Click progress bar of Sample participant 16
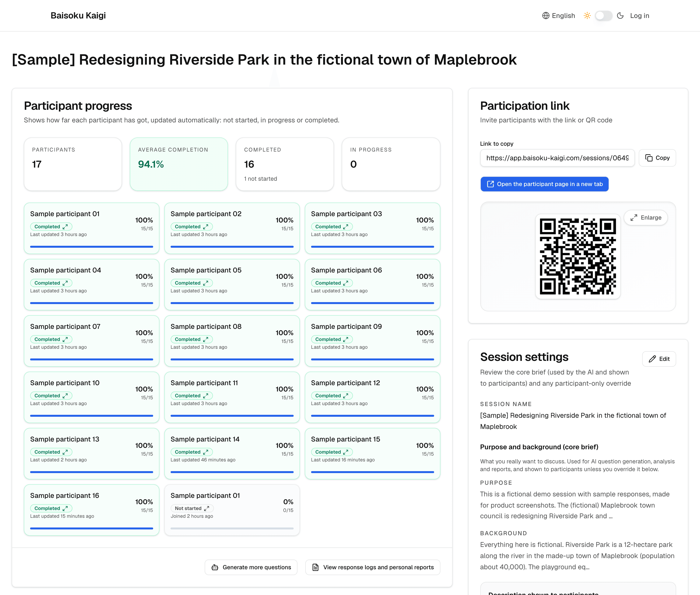 [x=91, y=528]
